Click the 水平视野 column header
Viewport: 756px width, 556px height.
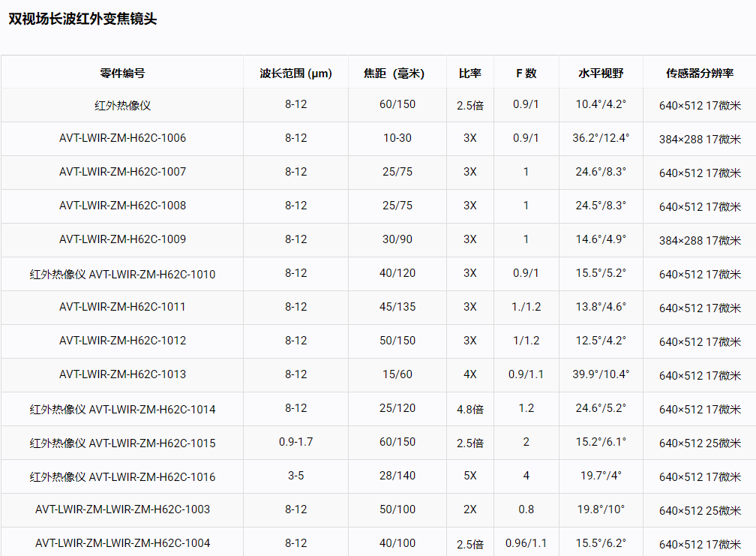point(601,74)
